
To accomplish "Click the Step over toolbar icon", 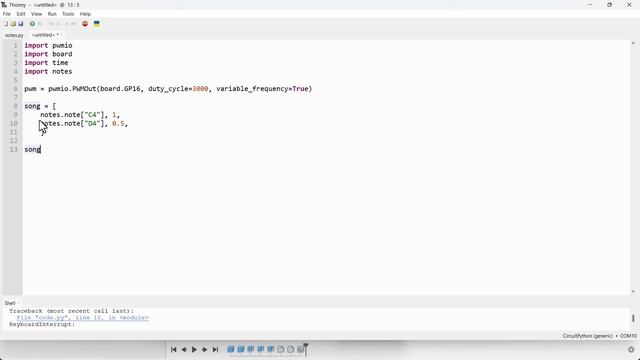I will click(51, 24).
